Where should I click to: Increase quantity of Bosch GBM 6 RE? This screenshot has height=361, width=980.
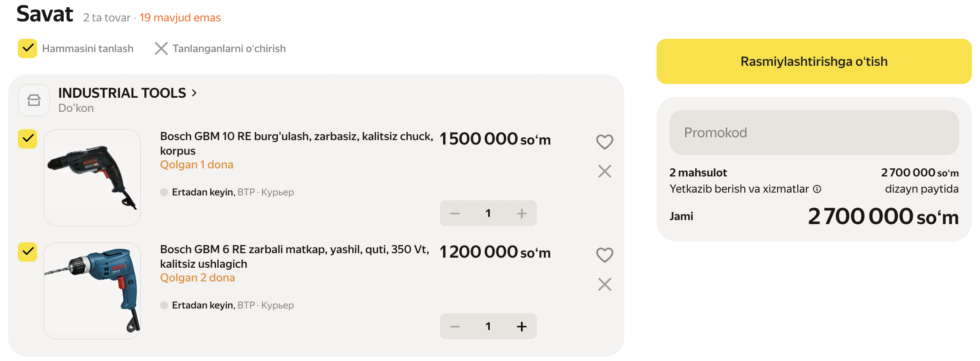(522, 326)
